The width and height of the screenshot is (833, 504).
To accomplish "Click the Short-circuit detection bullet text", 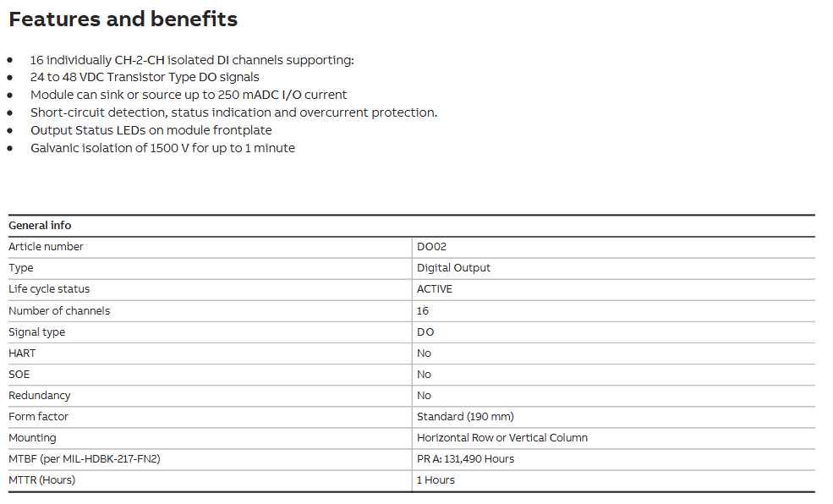I will [233, 112].
